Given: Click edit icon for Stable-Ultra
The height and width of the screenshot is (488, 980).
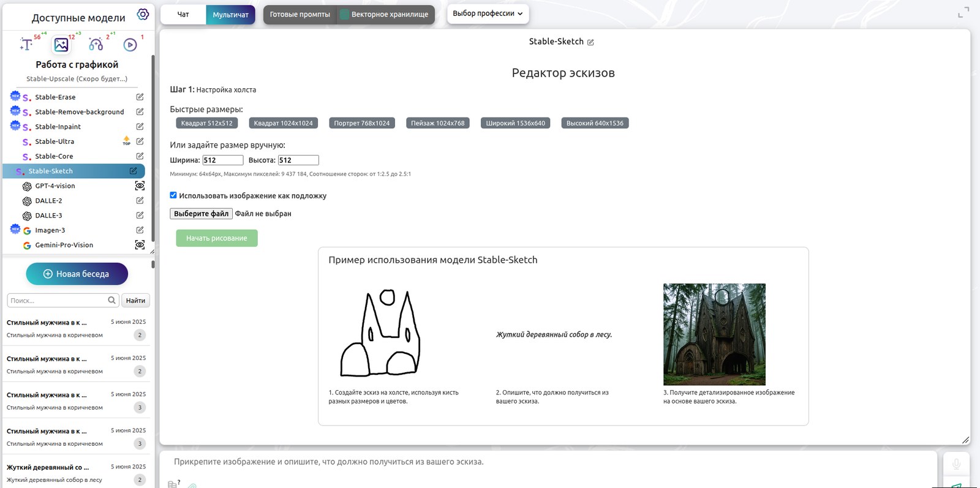Looking at the screenshot, I should pyautogui.click(x=140, y=141).
